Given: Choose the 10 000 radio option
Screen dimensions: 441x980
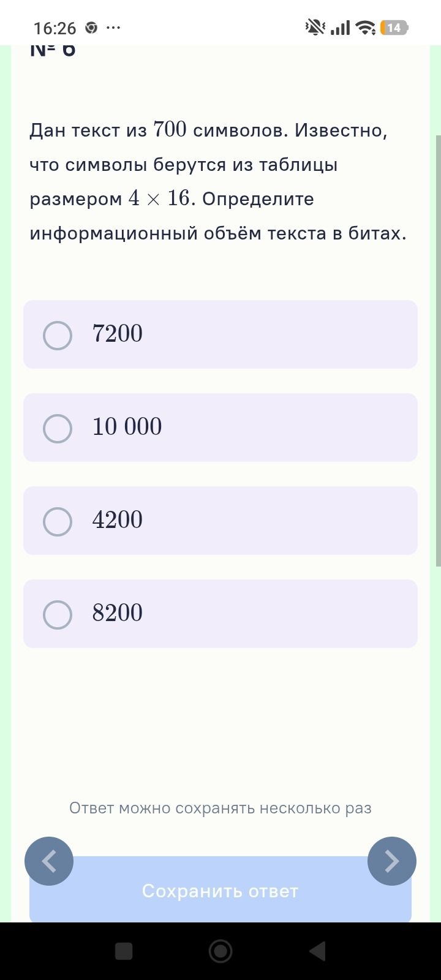Looking at the screenshot, I should pos(58,428).
